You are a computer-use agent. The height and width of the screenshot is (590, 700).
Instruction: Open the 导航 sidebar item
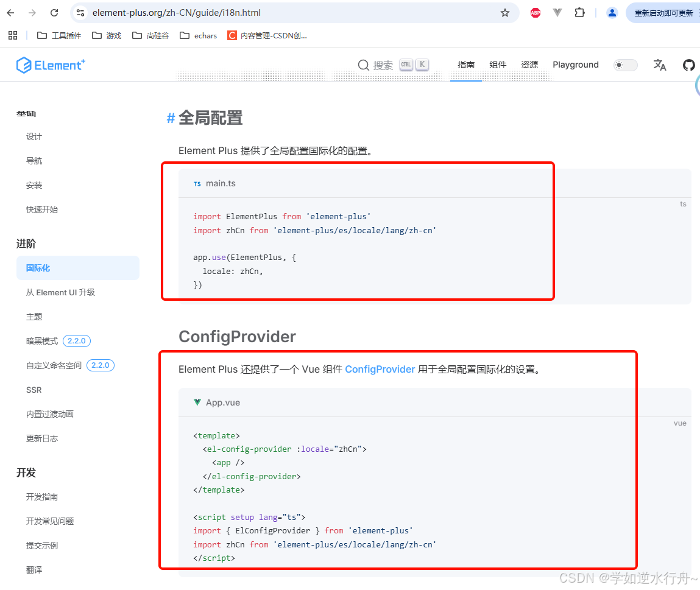[x=34, y=161]
